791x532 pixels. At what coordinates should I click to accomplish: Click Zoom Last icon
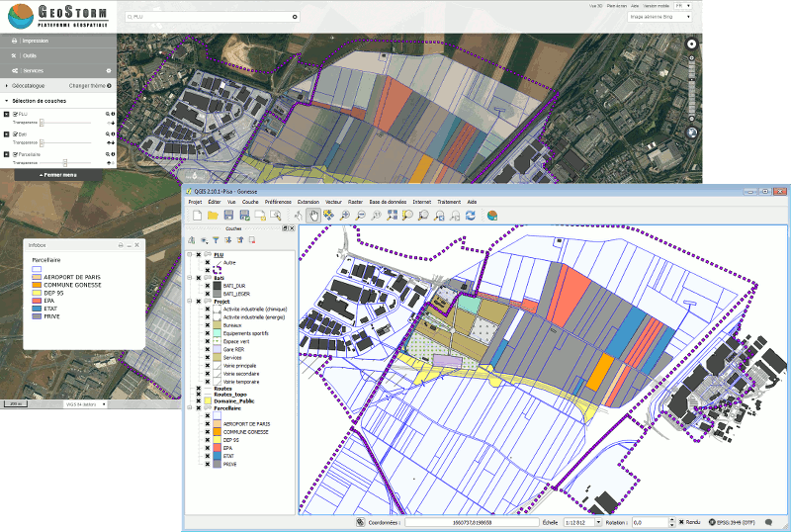pyautogui.click(x=439, y=216)
